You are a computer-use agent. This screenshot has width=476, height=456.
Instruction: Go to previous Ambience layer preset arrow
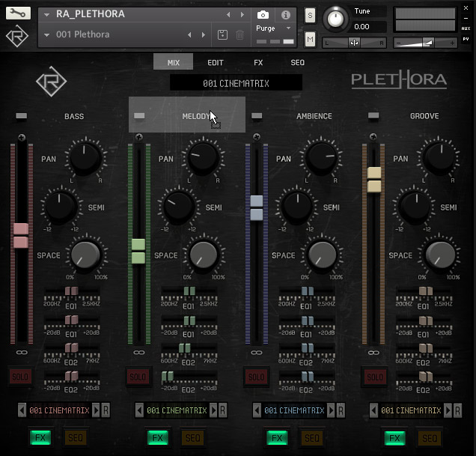(x=256, y=410)
